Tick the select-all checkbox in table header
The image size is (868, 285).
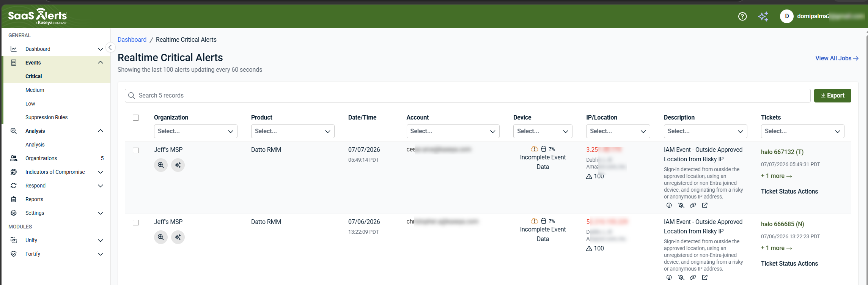point(136,118)
